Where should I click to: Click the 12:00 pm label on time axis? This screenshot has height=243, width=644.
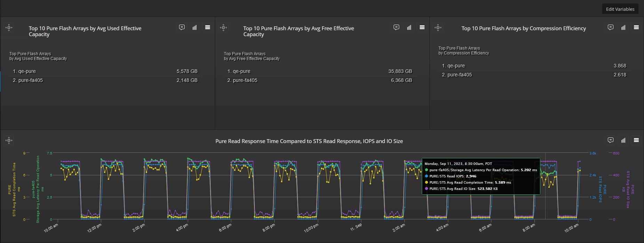coord(95,228)
